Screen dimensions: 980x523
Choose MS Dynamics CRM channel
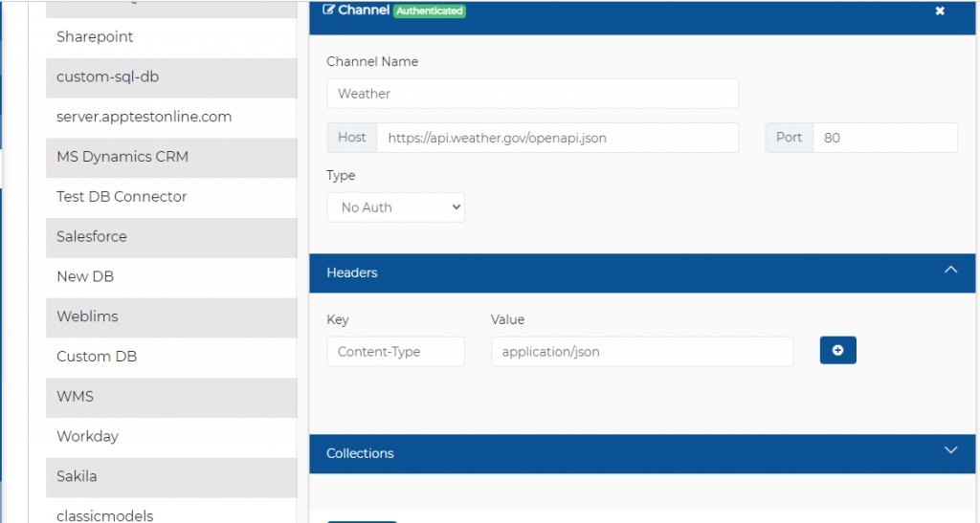click(x=122, y=157)
